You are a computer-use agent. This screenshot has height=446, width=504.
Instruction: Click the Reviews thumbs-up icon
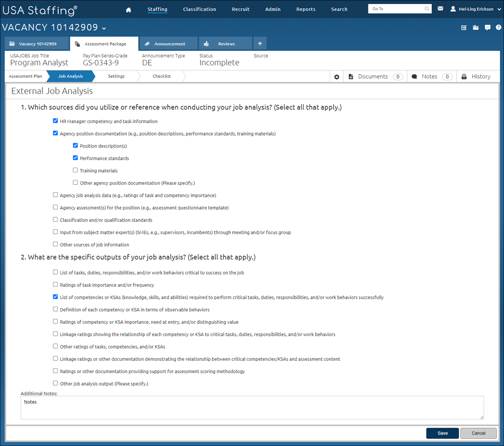(206, 44)
